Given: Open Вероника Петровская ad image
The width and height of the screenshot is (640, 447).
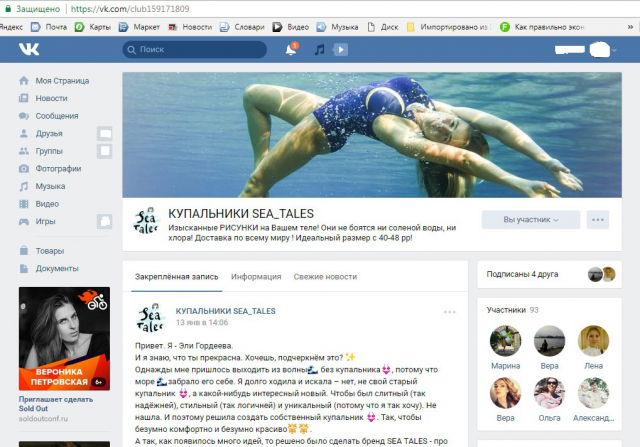Looking at the screenshot, I should pos(64,339).
